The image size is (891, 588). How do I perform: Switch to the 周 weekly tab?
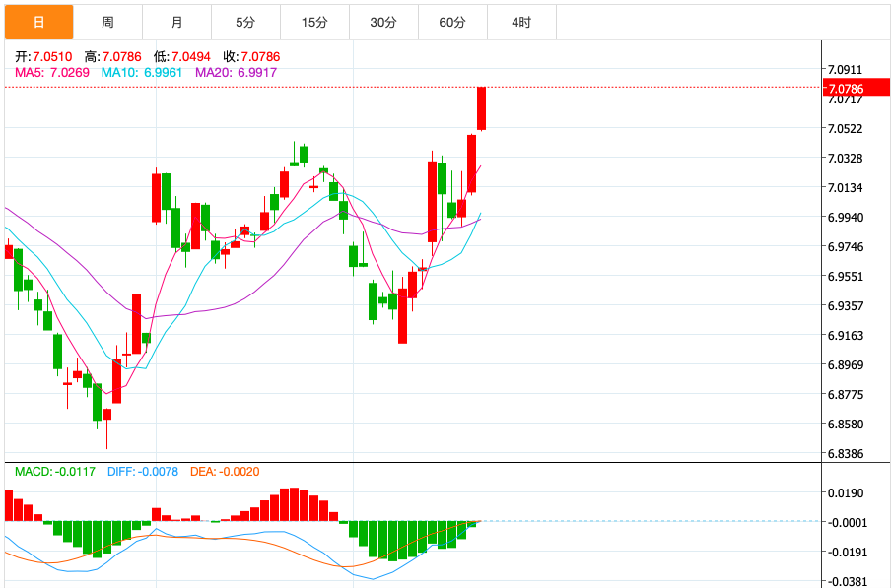[108, 22]
